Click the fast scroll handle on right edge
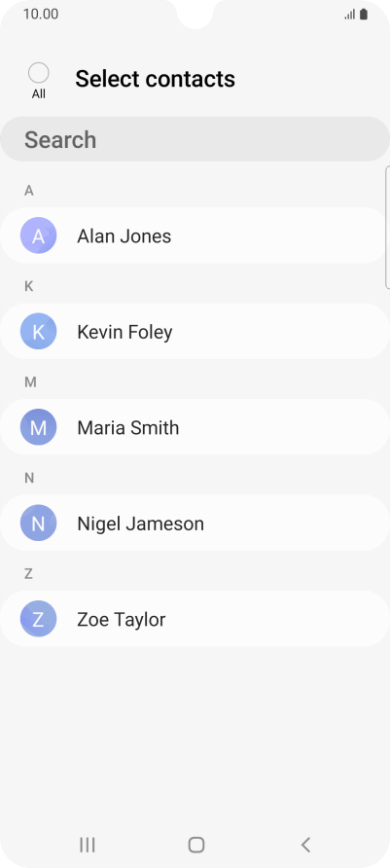Image resolution: width=390 pixels, height=868 pixels. (387, 227)
